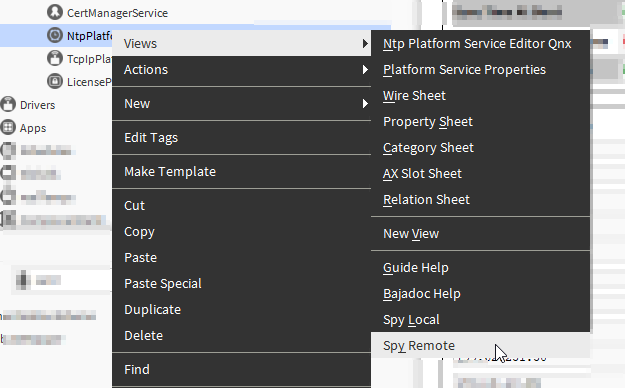Choose Paste Special
625x388 pixels.
coord(242,284)
